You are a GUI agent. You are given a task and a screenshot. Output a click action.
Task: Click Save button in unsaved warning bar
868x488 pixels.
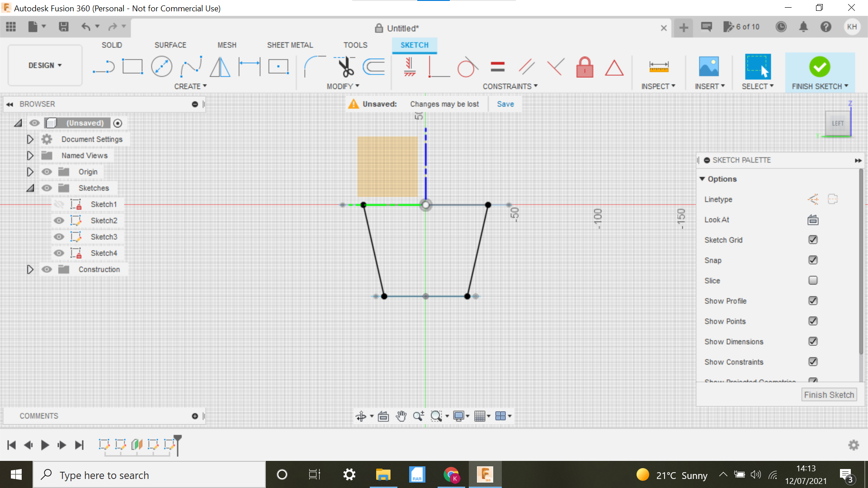click(x=505, y=103)
